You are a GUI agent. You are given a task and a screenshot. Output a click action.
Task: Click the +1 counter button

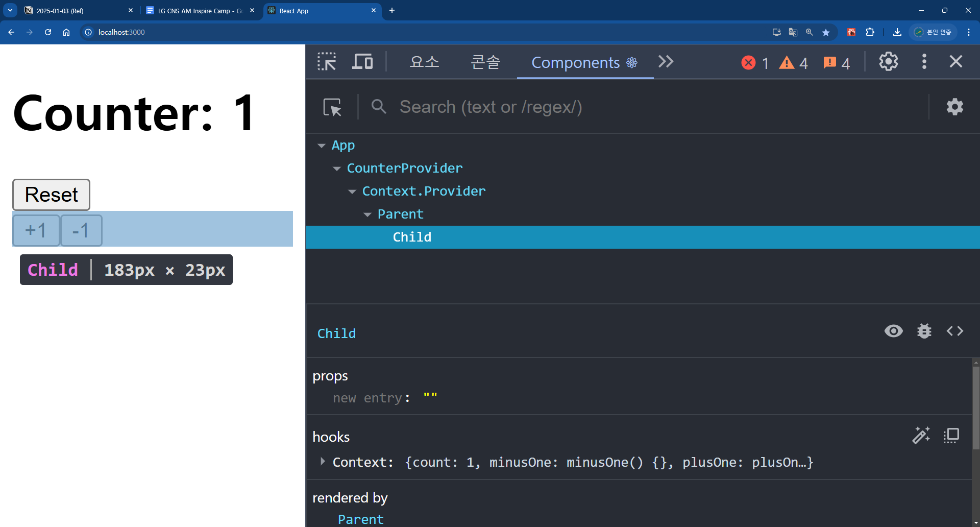tap(36, 230)
